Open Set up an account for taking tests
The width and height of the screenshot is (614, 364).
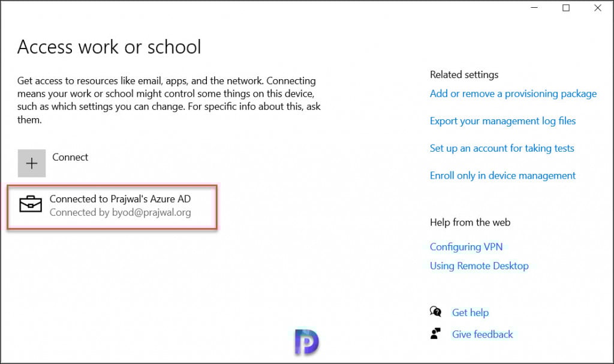pyautogui.click(x=502, y=148)
